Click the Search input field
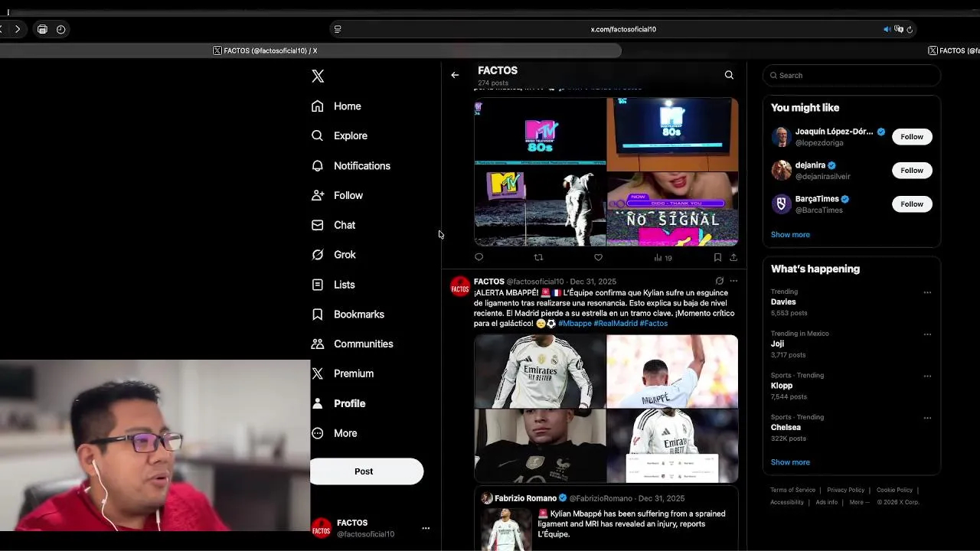This screenshot has height=551, width=980. point(851,75)
